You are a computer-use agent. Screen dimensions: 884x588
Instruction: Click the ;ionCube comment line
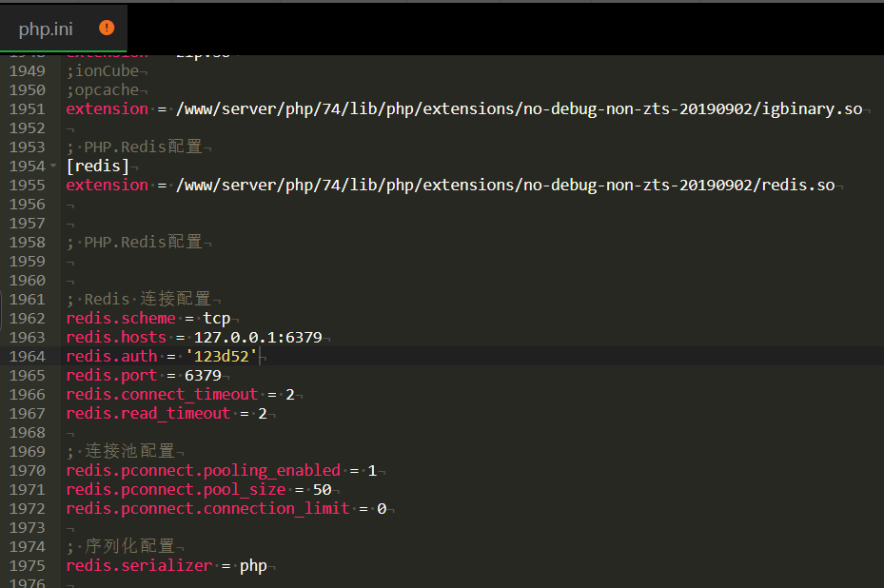click(102, 70)
